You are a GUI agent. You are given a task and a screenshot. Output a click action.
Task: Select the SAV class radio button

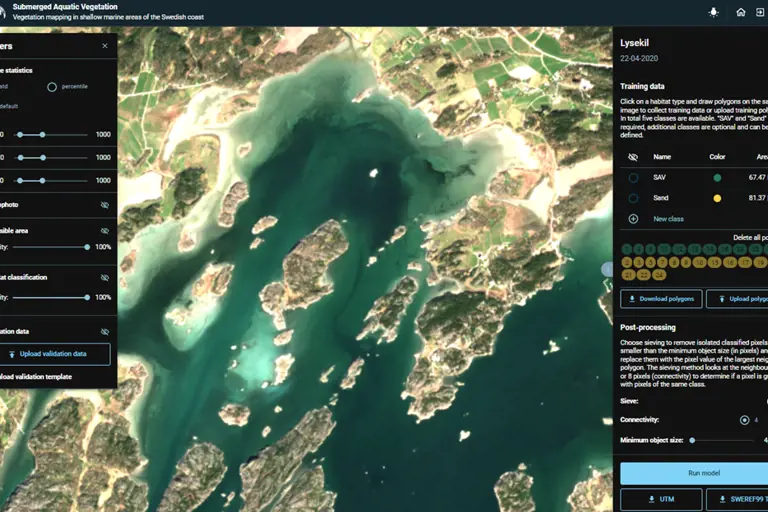(633, 177)
